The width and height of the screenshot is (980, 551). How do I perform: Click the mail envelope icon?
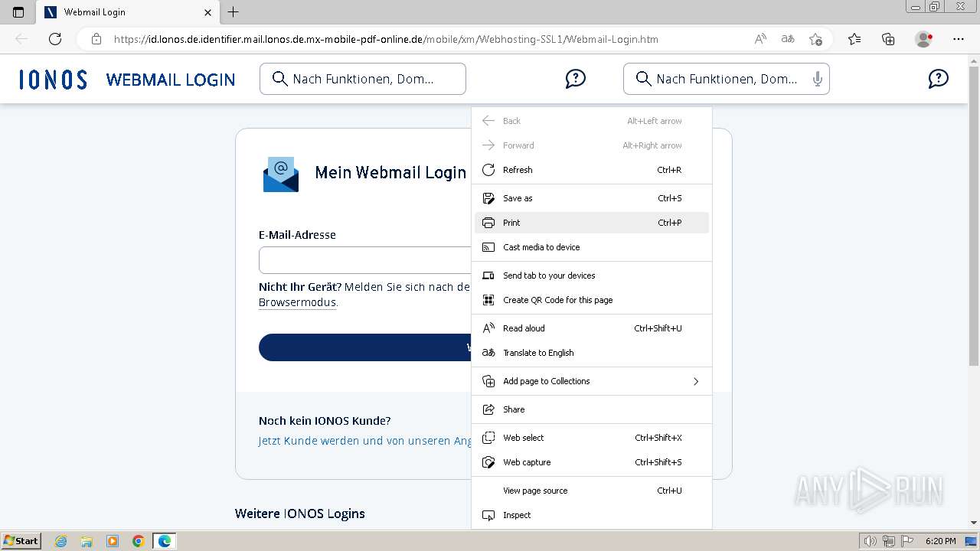click(x=281, y=174)
